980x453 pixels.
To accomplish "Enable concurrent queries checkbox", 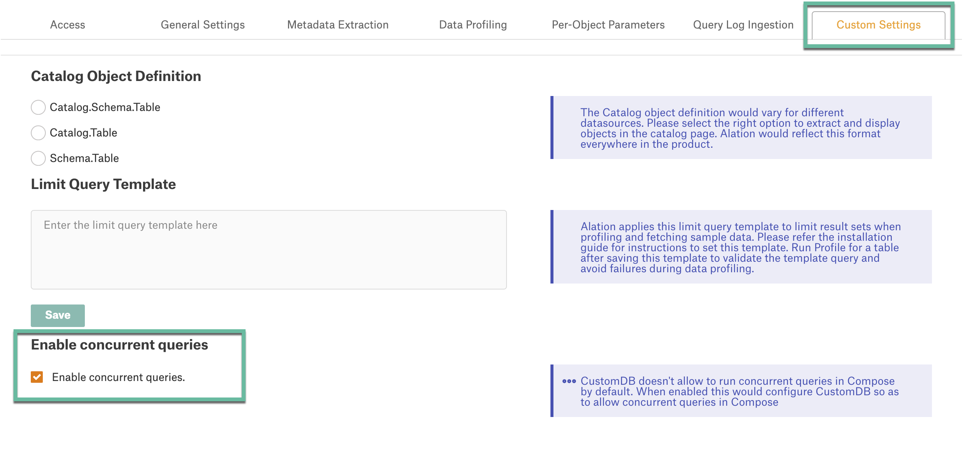I will (36, 376).
